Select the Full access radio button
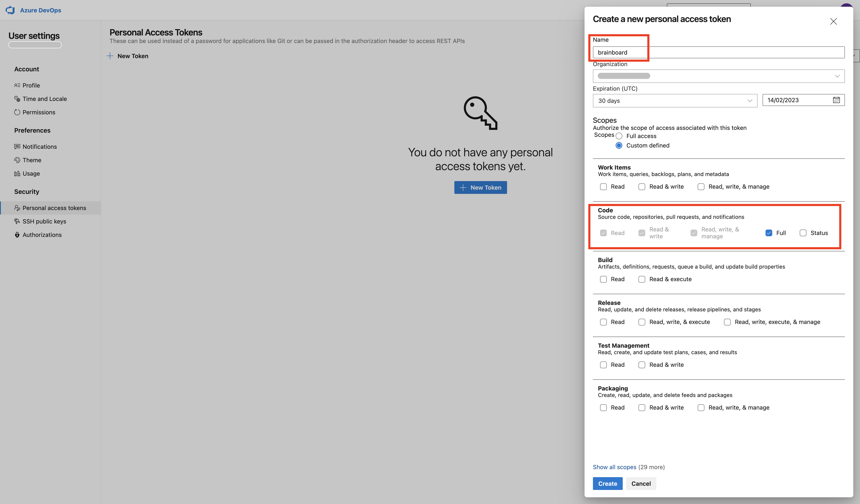The image size is (860, 504). pos(619,136)
